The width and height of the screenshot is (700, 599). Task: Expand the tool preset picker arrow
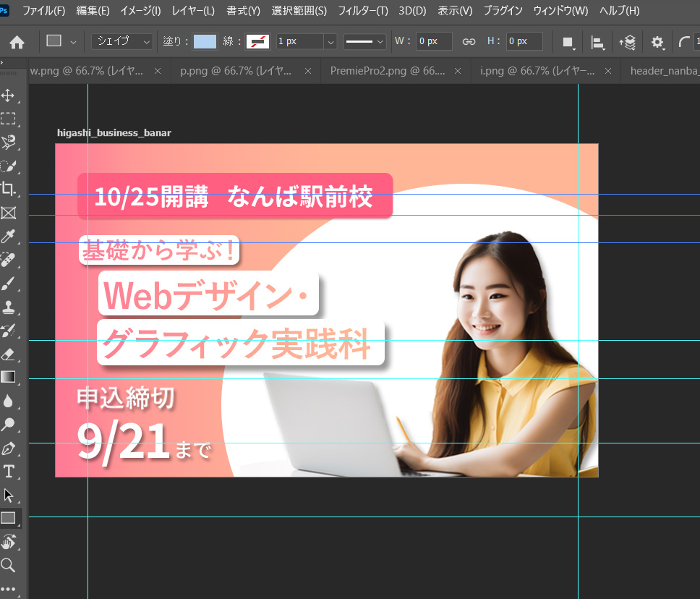coord(73,42)
